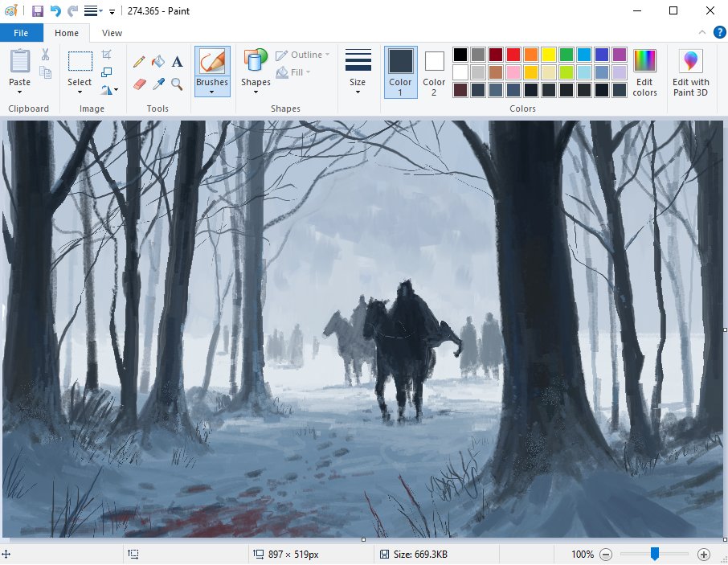Select the Fill with color bucket tool
728x565 pixels.
(x=157, y=61)
